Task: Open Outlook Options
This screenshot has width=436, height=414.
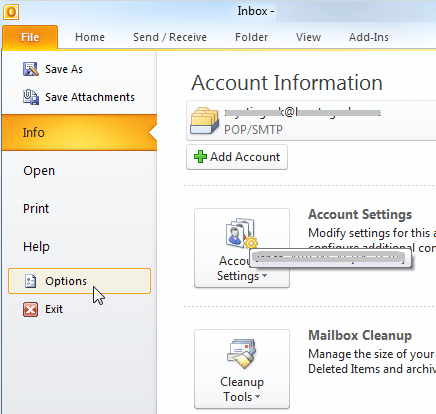Action: point(79,281)
